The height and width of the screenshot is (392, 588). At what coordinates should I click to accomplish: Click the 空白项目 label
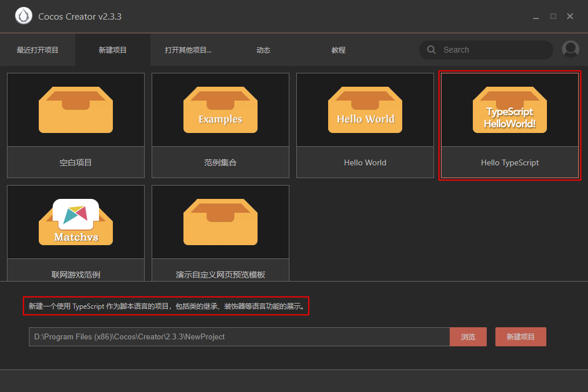point(76,162)
